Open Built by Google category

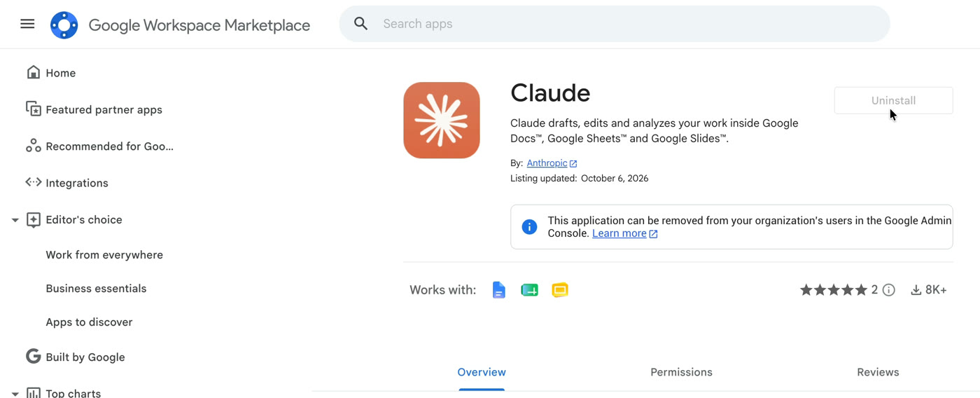pyautogui.click(x=85, y=357)
